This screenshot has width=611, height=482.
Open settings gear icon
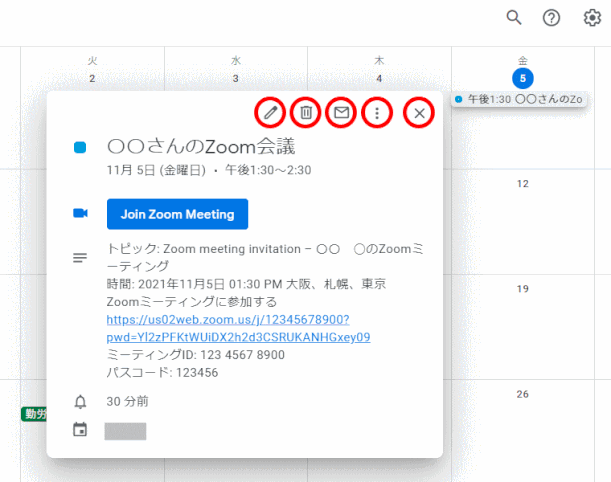[x=592, y=18]
